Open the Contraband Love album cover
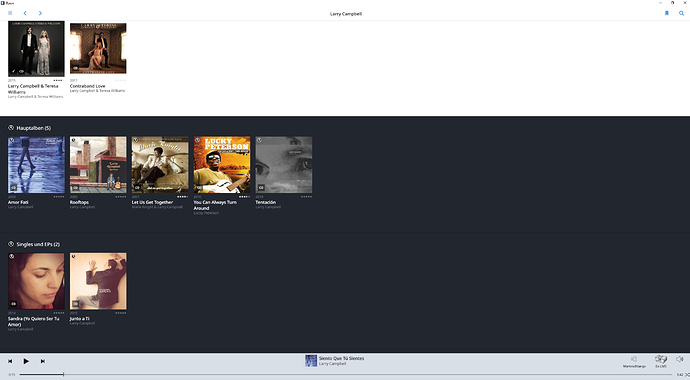The width and height of the screenshot is (690, 380). click(98, 48)
